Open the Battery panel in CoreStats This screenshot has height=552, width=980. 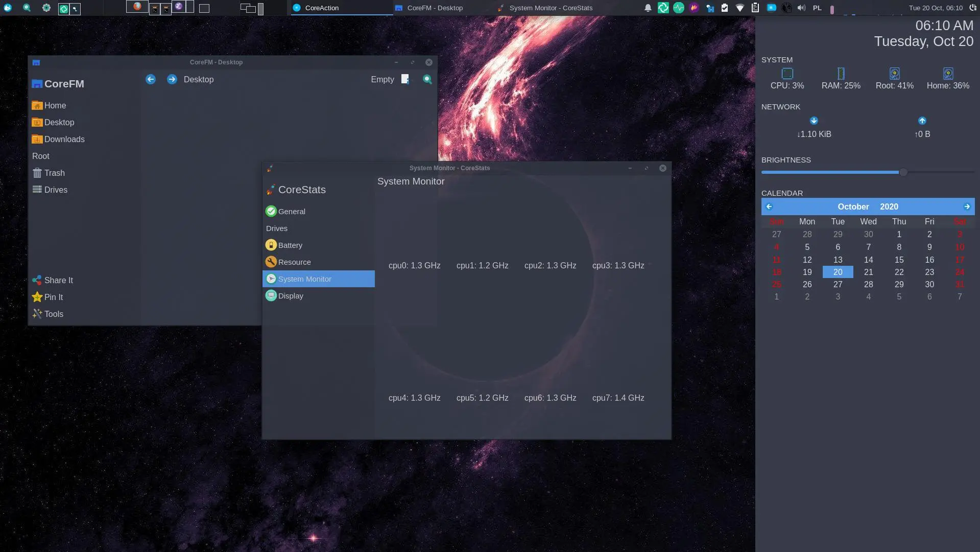point(290,245)
